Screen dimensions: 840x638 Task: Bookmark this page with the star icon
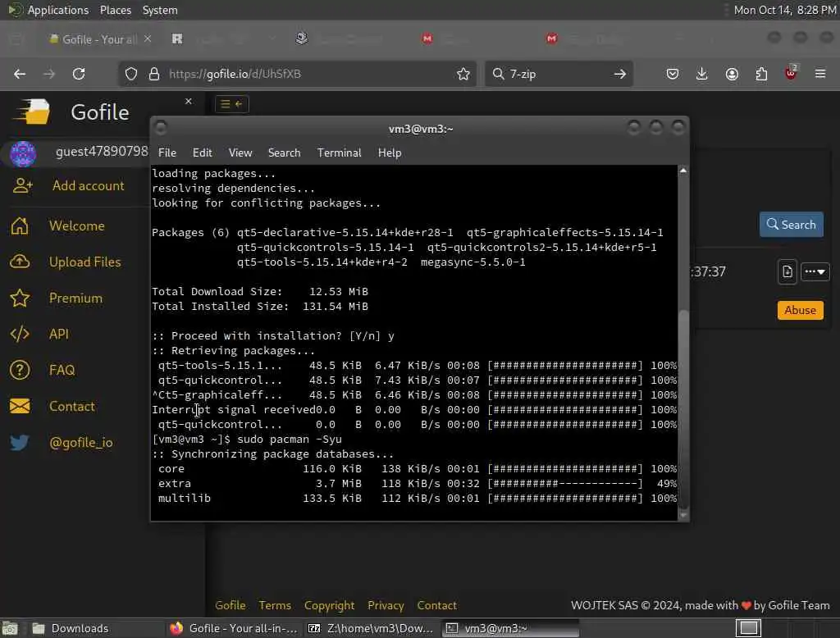pyautogui.click(x=463, y=74)
